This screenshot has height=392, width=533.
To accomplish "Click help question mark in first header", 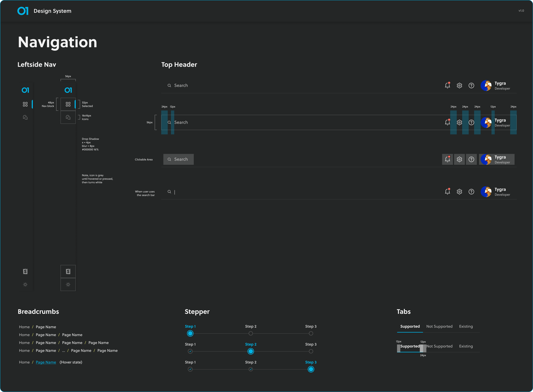I will pos(471,85).
